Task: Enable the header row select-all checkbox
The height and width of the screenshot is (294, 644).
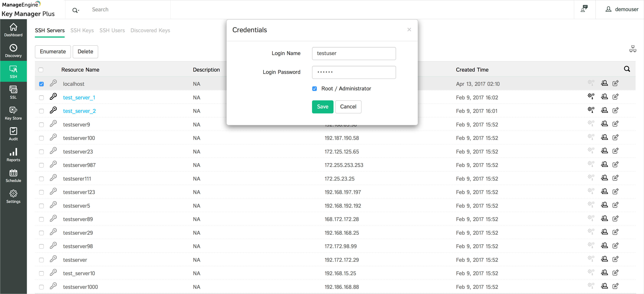Action: [41, 69]
